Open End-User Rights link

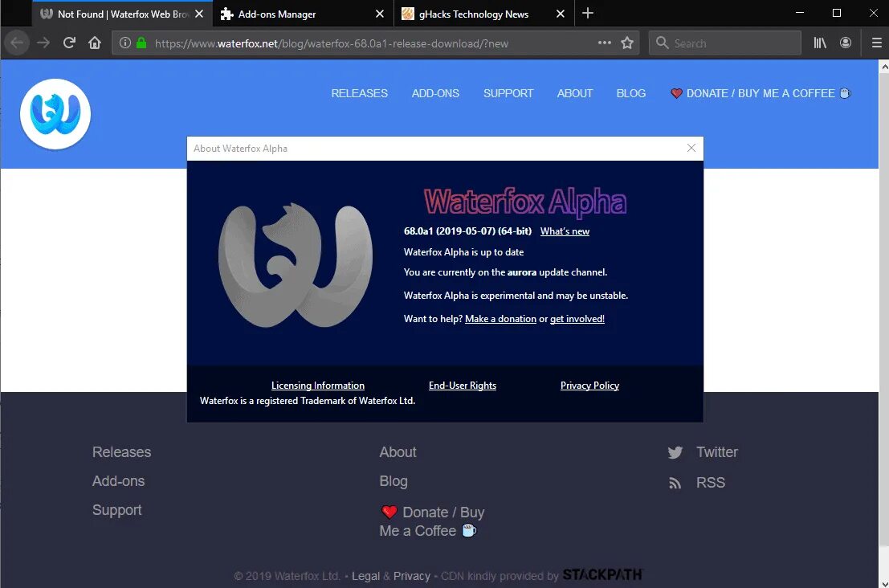tap(463, 386)
